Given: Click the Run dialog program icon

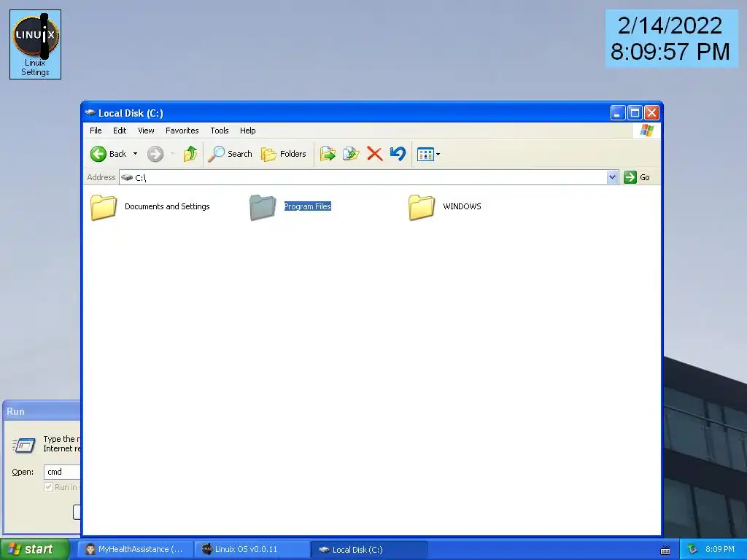Looking at the screenshot, I should 24,445.
